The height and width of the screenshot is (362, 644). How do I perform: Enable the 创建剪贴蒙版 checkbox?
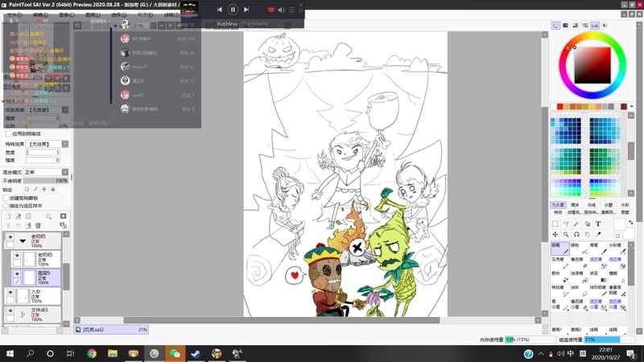[6, 197]
